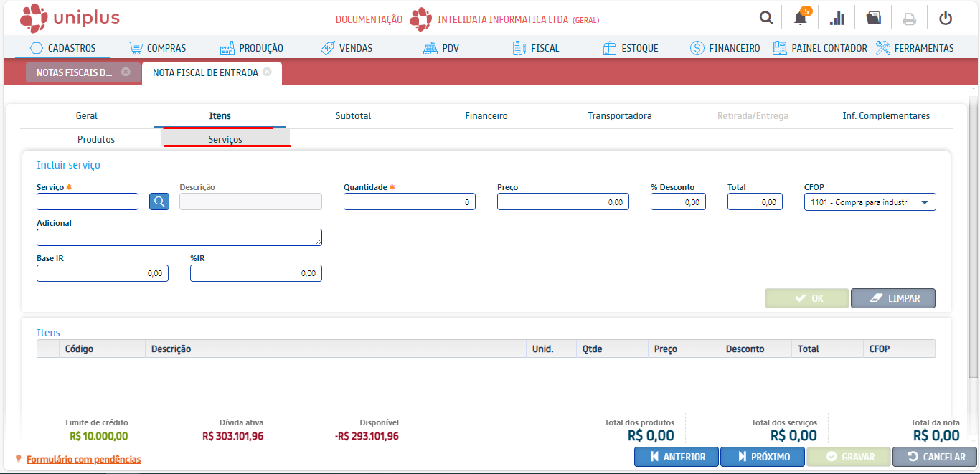Viewport: 980px width, 474px height.
Task: Click the Serviço code input field
Action: [x=88, y=202]
